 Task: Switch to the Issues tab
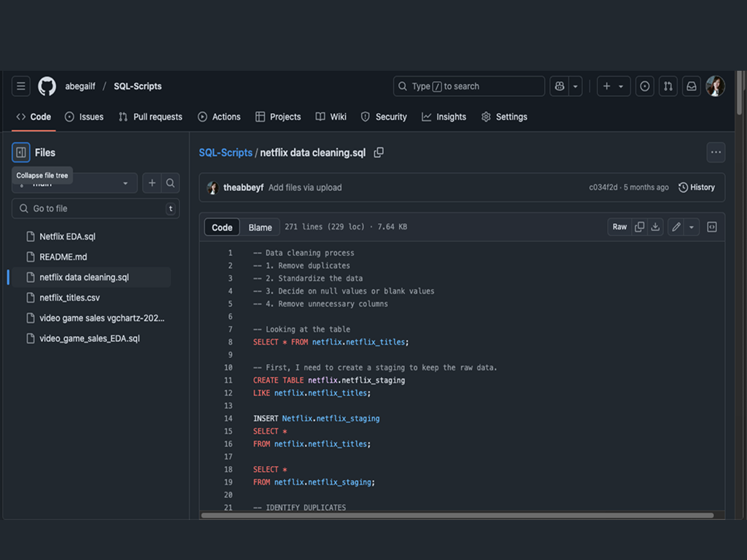tap(85, 117)
